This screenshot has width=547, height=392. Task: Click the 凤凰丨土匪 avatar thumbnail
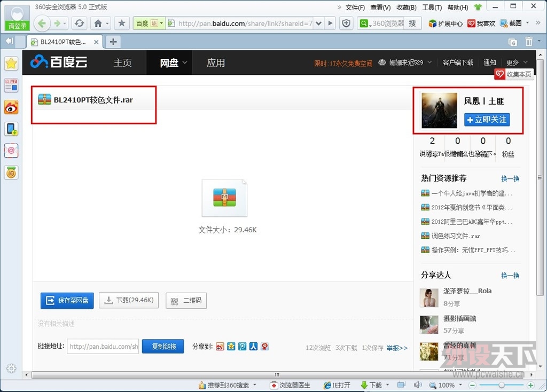tap(439, 110)
